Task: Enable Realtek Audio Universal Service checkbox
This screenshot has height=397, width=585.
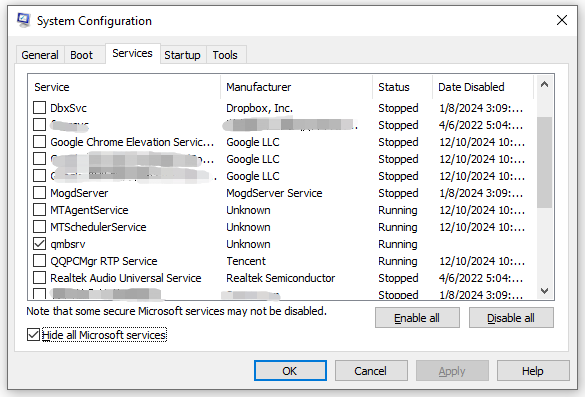Action: coord(39,278)
